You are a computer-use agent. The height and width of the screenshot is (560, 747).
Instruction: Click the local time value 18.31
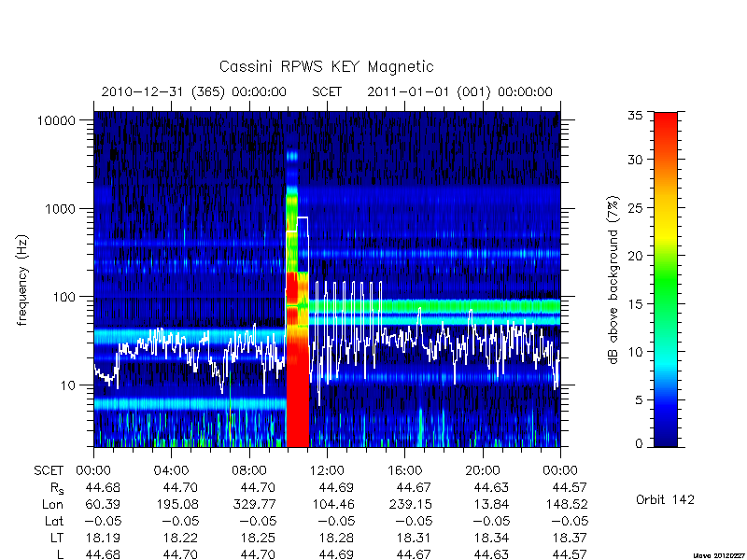point(415,538)
